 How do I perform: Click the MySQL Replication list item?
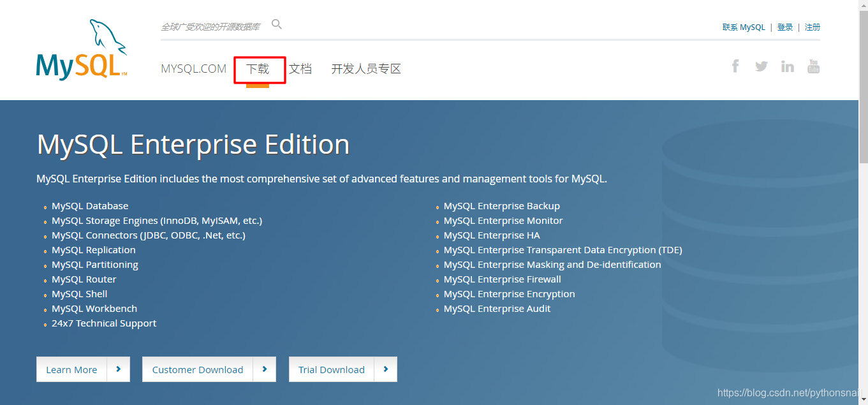pyautogui.click(x=94, y=250)
